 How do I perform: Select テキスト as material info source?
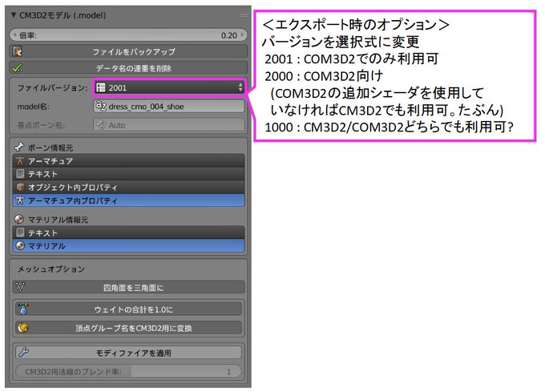(128, 232)
